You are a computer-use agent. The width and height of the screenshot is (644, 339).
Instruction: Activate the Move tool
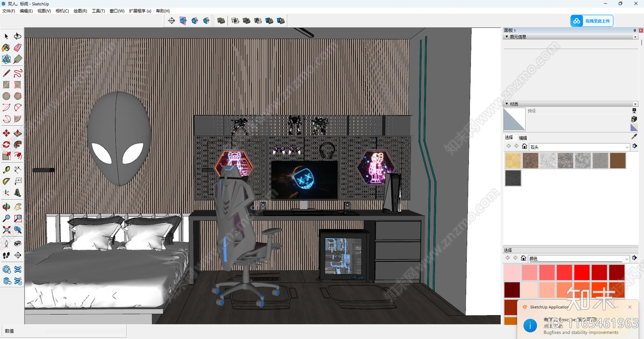(6, 133)
